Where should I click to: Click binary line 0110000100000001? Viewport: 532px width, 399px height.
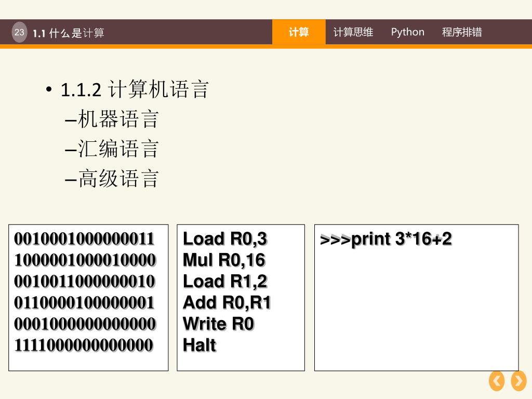[85, 303]
